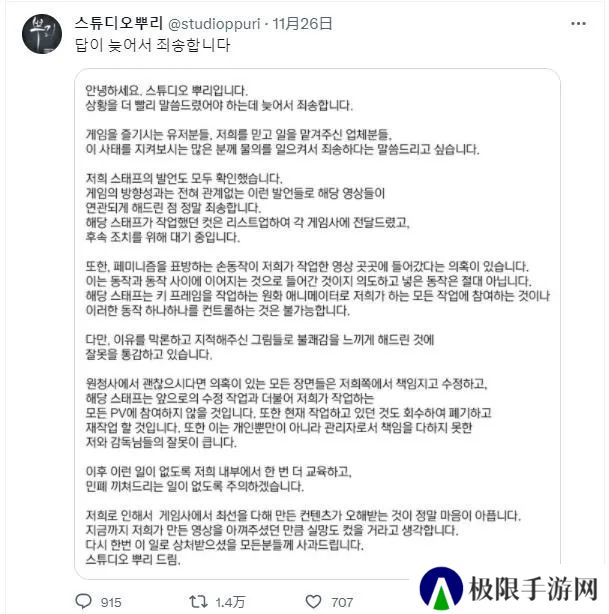Click the tweet text 답이 늦어서 죄송합니다
Viewport: 609px width, 614px height.
152,45
